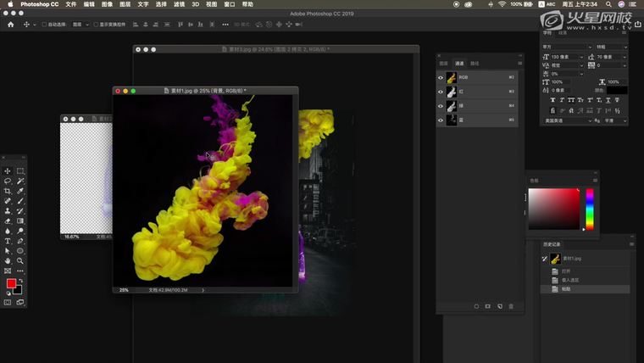Open the 图层 dropdown in the options bar
Screen dimensions: 644x363
click(x=80, y=25)
